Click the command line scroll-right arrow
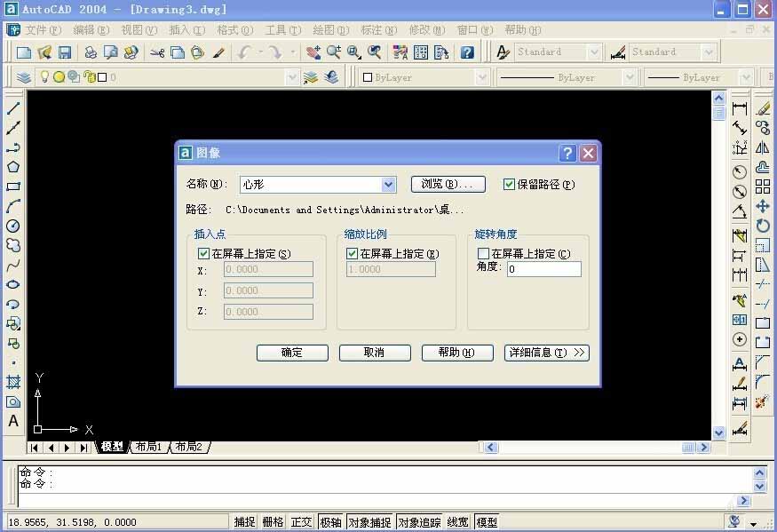The height and width of the screenshot is (532, 777). (743, 501)
